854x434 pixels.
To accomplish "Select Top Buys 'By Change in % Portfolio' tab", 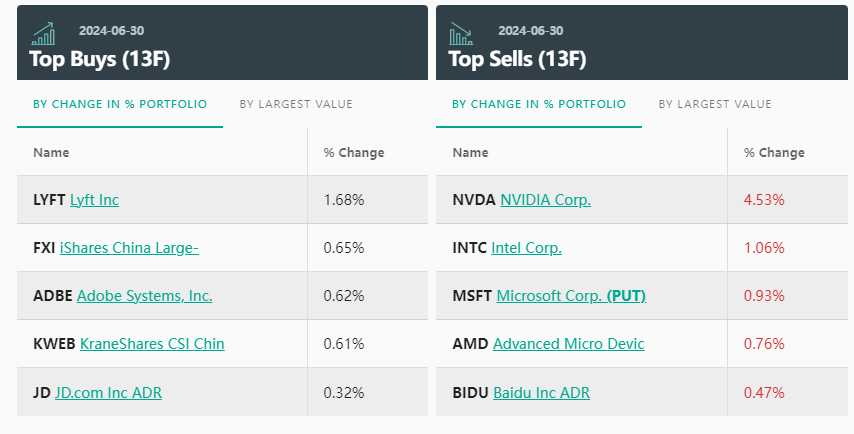I will [x=120, y=104].
